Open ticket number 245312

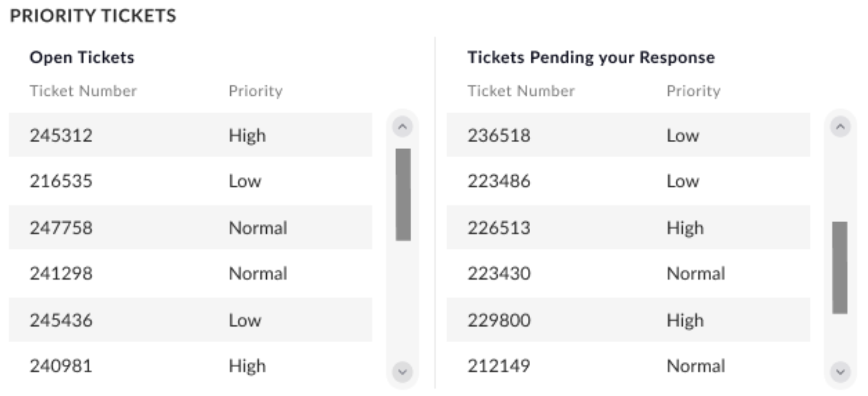(61, 135)
